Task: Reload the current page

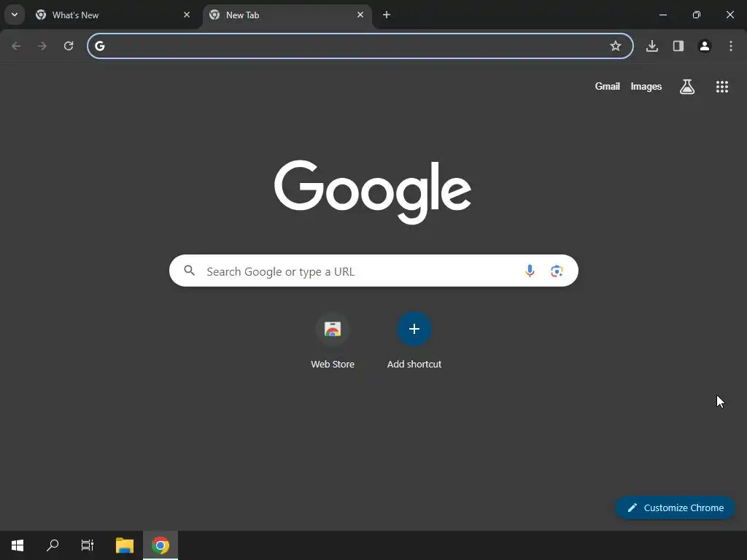Action: pos(69,46)
